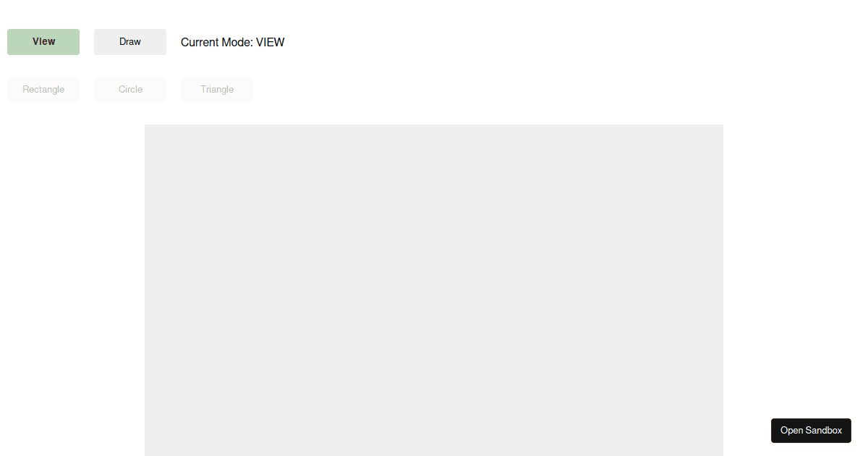Open the Sandbox via bottom-right button
Viewport: 868px width, 456px height.
click(811, 431)
